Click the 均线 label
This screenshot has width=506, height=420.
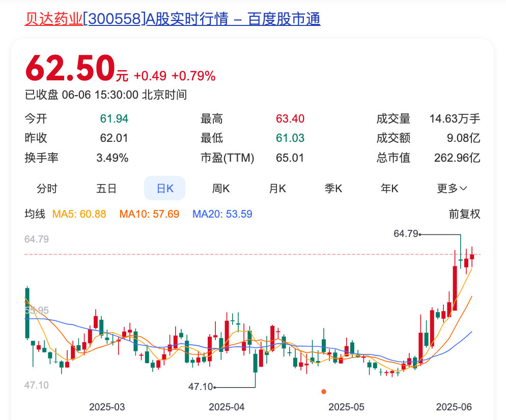coord(35,214)
